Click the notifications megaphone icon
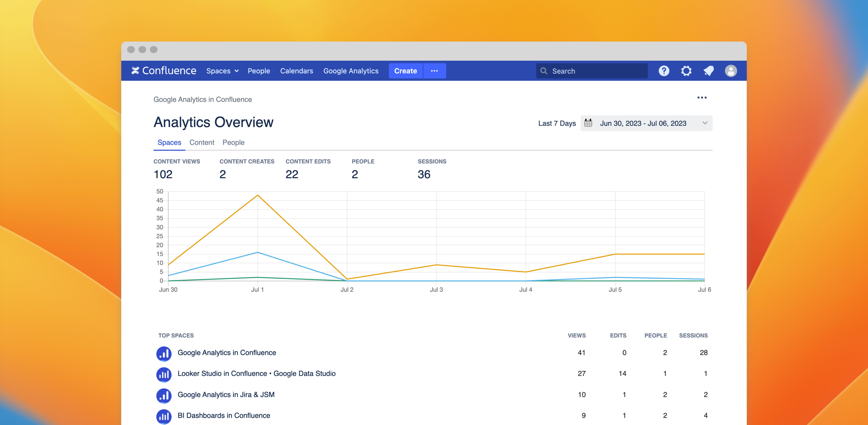Viewport: 868px width, 425px height. [709, 71]
